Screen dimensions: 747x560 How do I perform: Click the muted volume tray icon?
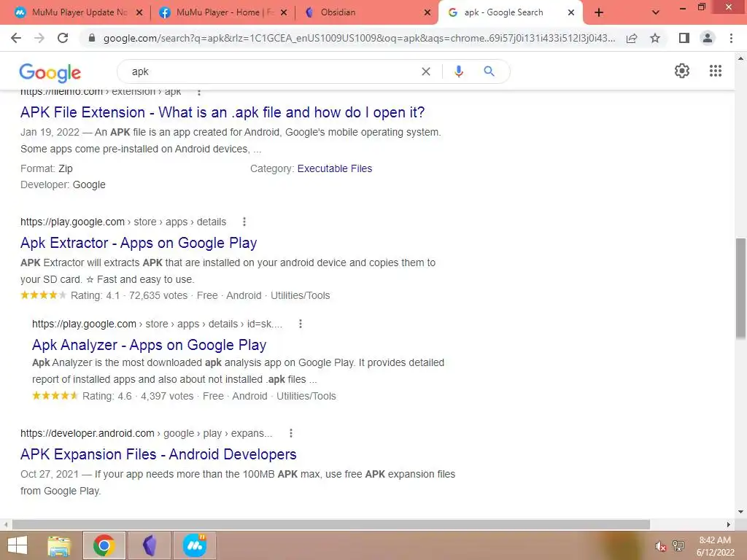click(x=659, y=546)
